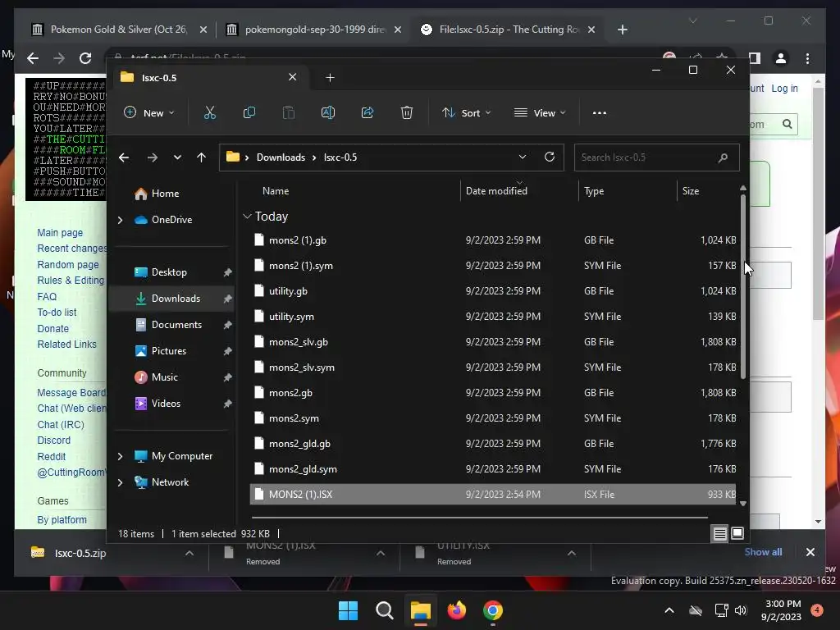This screenshot has width=840, height=630.
Task: Open Windows Start menu
Action: 348,610
